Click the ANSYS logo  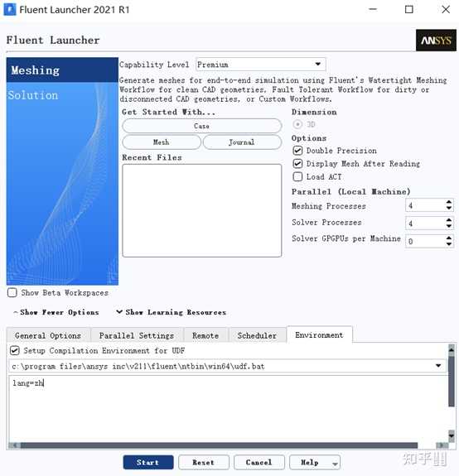[x=436, y=40]
